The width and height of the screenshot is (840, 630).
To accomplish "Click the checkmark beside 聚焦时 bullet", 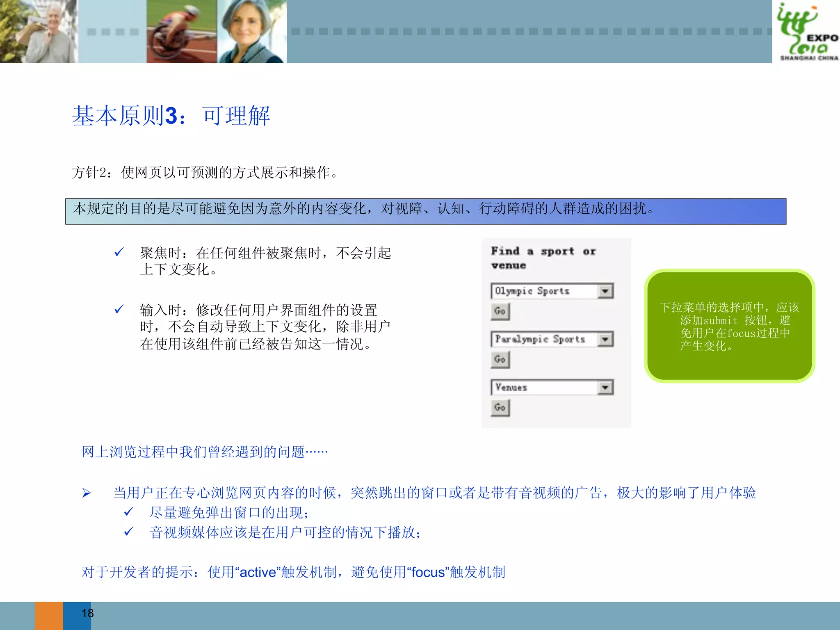I will pyautogui.click(x=119, y=252).
